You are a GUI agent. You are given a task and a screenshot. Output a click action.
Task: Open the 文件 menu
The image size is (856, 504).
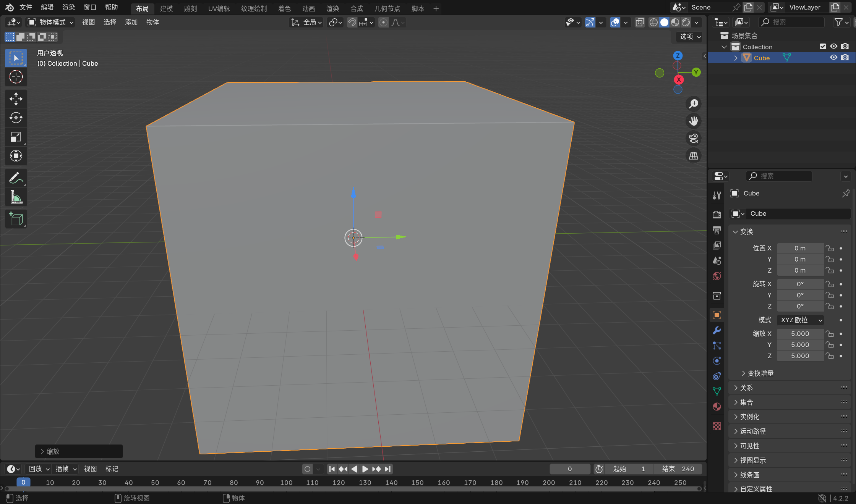[26, 7]
